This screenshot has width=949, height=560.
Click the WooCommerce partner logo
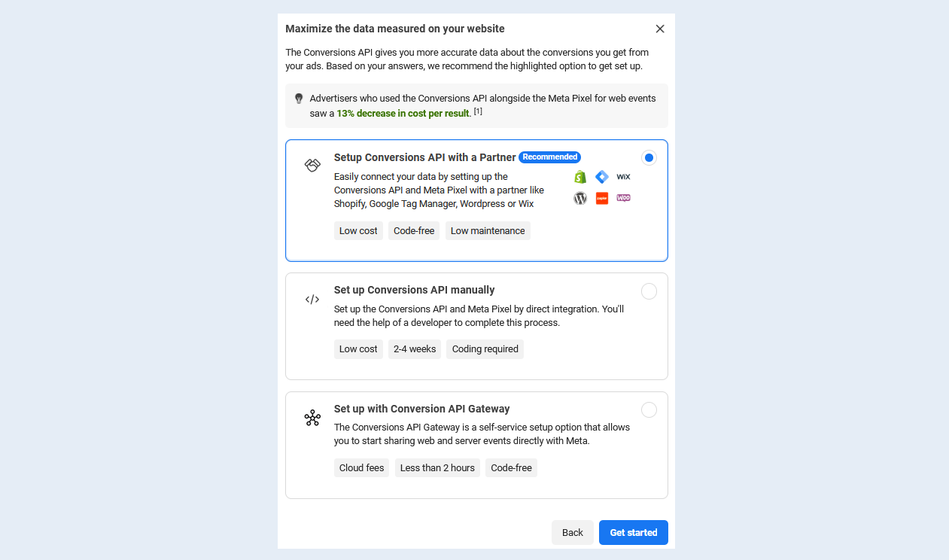(623, 197)
